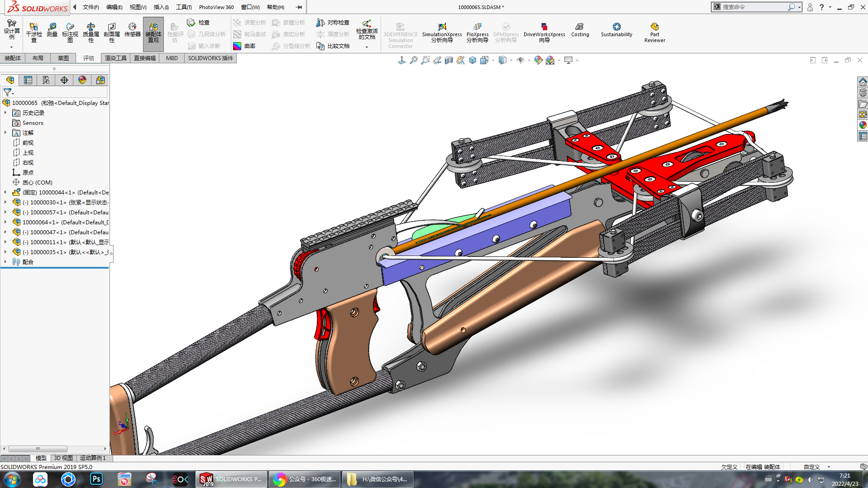
Task: Launch the Costing tool
Action: point(580,30)
